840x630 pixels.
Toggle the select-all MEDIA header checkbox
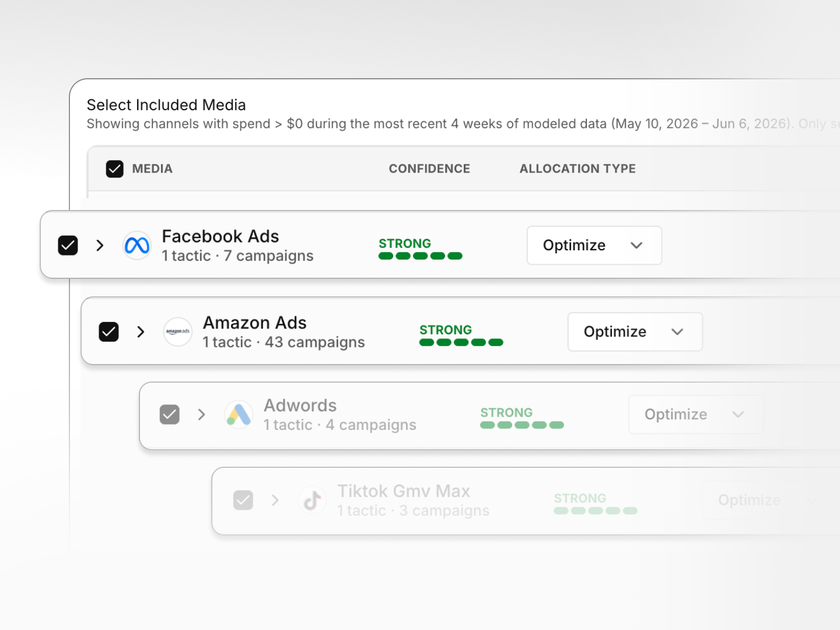(115, 169)
